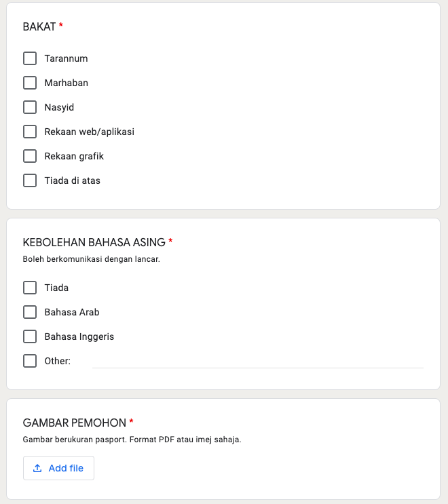The height and width of the screenshot is (504, 448).
Task: Click the Bahasa Arab label text
Action: point(72,312)
